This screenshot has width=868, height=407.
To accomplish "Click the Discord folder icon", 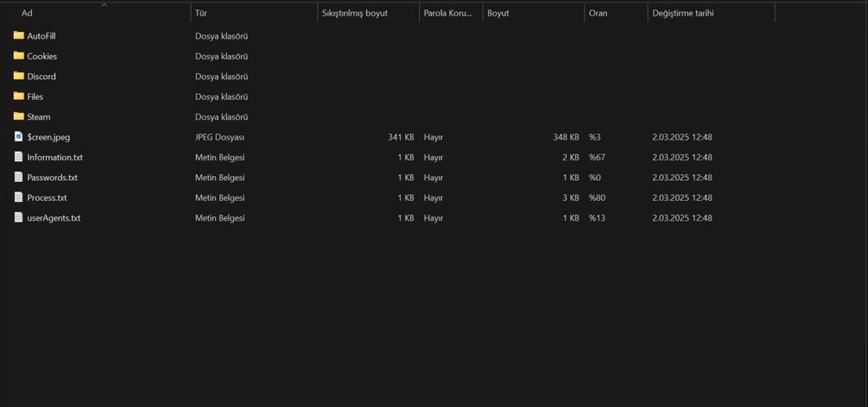I will tap(19, 76).
